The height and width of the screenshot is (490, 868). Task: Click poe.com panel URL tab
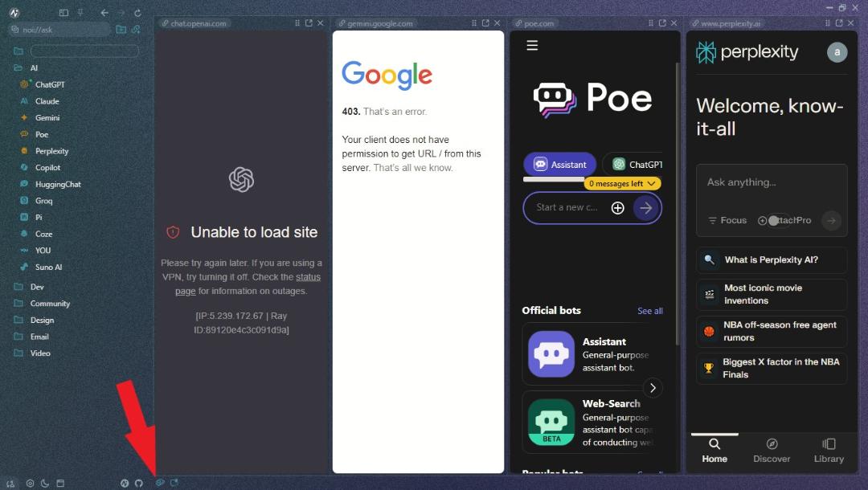(534, 23)
